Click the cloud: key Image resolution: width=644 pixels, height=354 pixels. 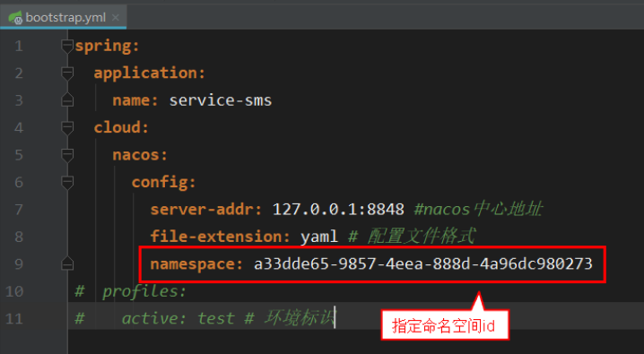[x=121, y=127]
